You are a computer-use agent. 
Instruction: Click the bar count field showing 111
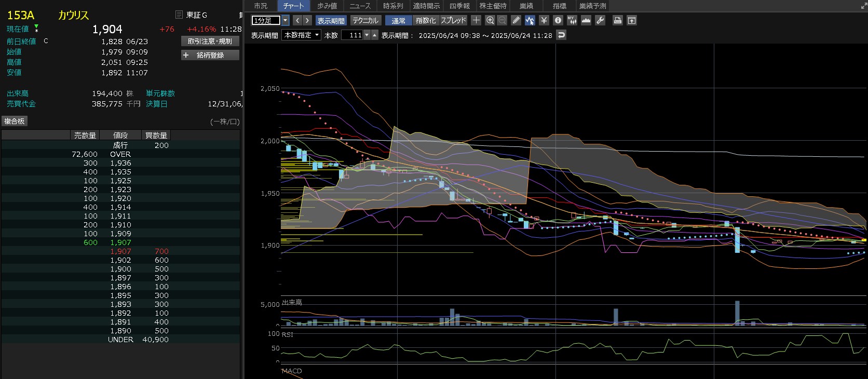click(x=352, y=35)
